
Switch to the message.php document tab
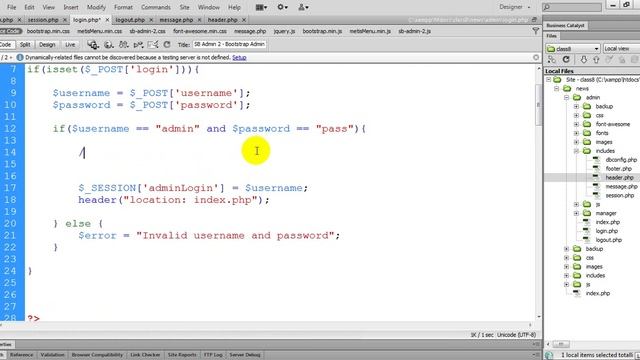176,20
